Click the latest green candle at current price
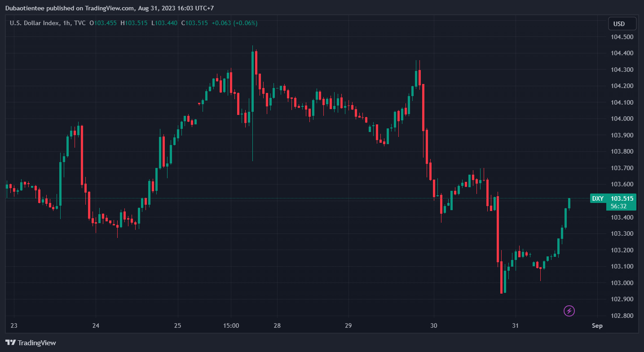 pos(569,203)
